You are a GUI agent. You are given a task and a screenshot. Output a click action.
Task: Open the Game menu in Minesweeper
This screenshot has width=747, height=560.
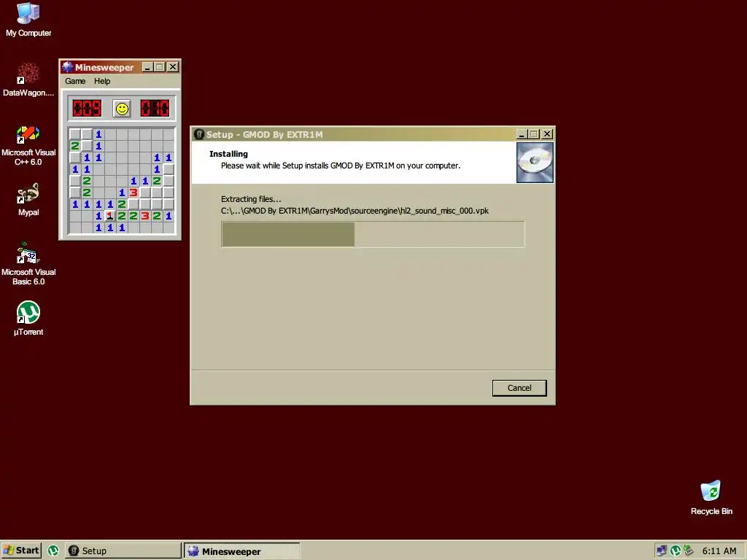coord(75,81)
